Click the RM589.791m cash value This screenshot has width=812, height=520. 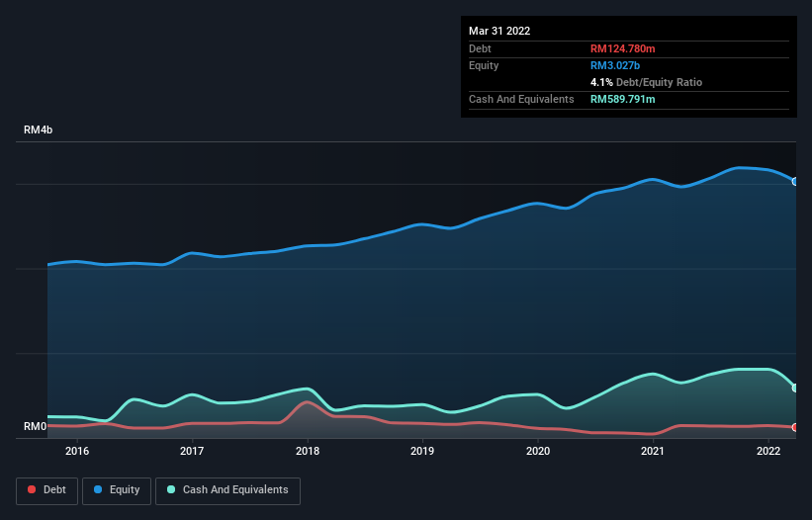coord(622,99)
